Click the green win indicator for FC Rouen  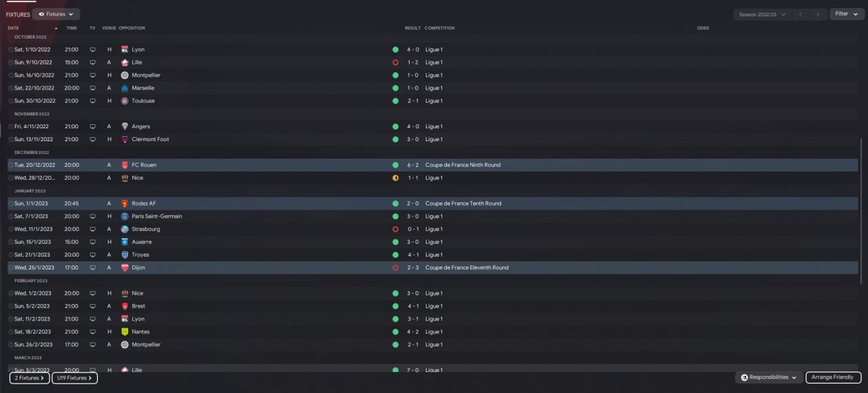395,165
